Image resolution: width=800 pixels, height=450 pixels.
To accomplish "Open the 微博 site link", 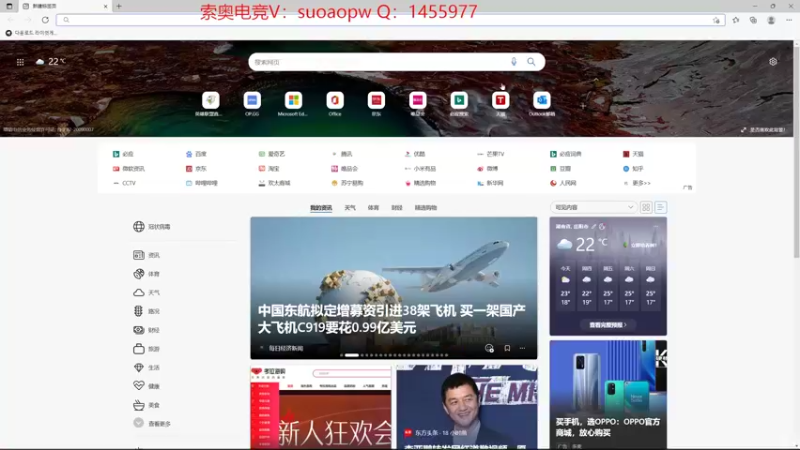I will tap(487, 168).
